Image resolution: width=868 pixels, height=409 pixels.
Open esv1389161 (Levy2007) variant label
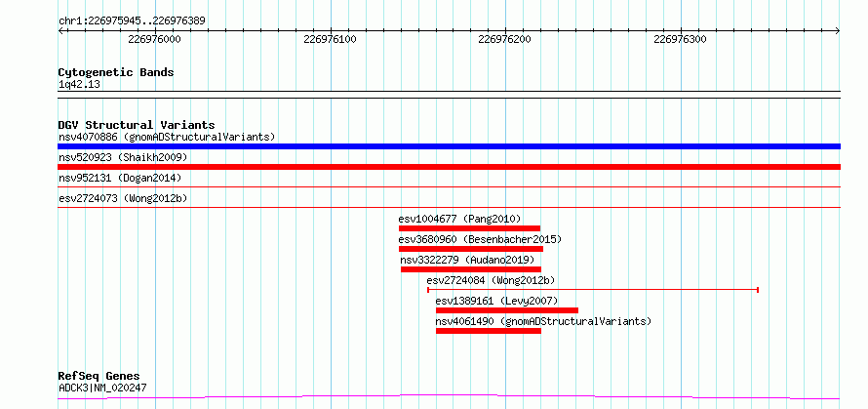click(496, 301)
